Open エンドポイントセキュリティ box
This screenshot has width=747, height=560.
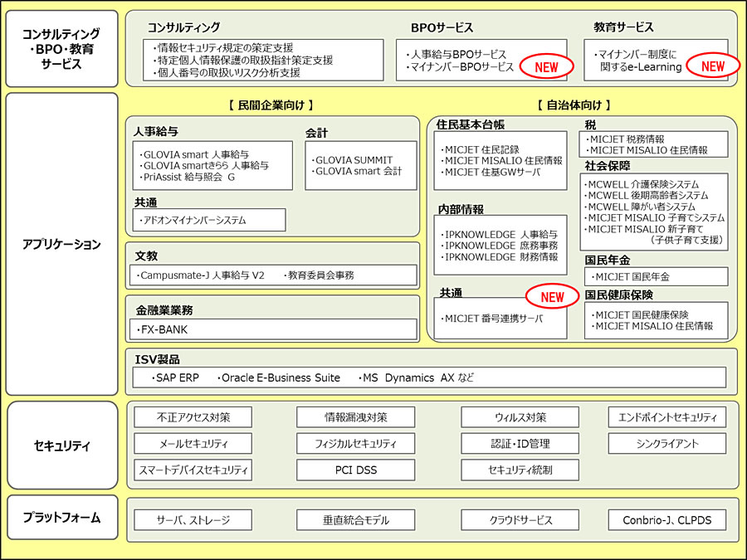(667, 417)
